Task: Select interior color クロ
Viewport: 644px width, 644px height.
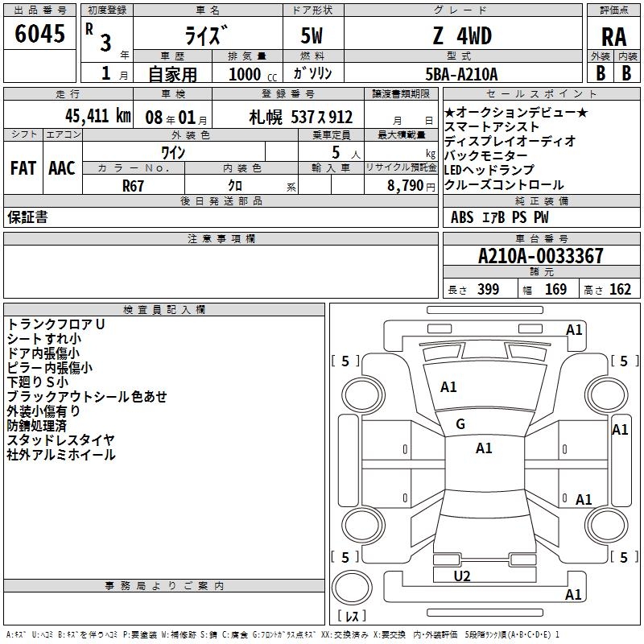Action: coord(235,186)
